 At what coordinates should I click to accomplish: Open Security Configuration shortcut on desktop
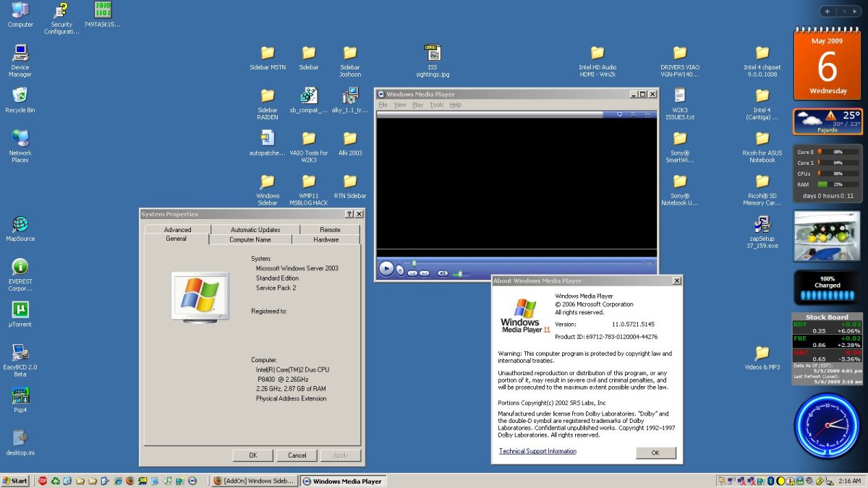tap(61, 18)
